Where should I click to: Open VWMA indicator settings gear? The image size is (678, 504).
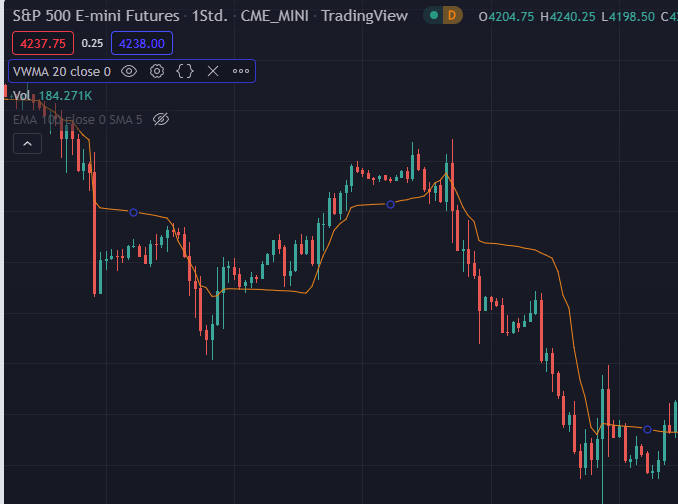click(x=157, y=71)
